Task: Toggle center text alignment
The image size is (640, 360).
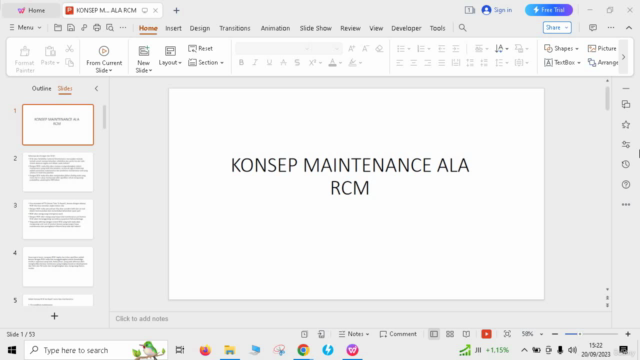Action: 413,62
